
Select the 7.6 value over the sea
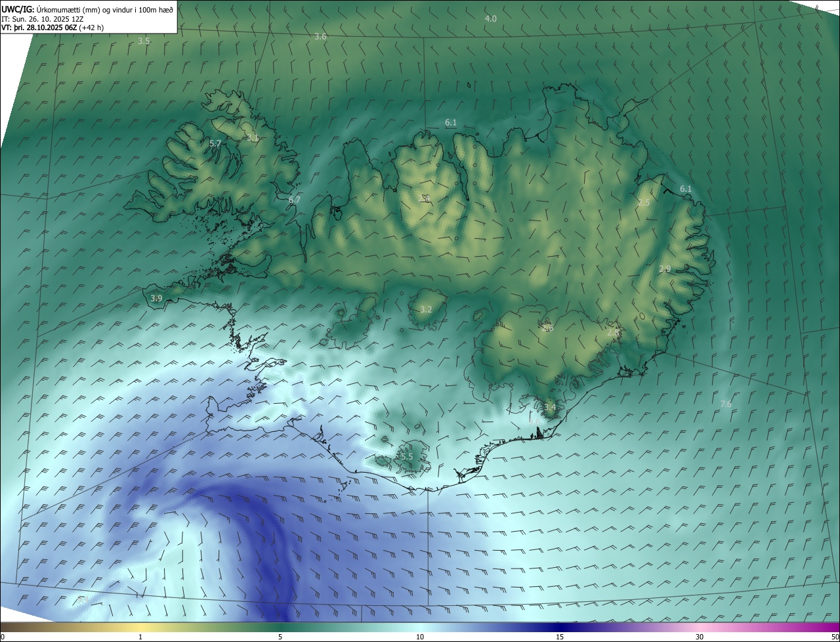[726, 404]
